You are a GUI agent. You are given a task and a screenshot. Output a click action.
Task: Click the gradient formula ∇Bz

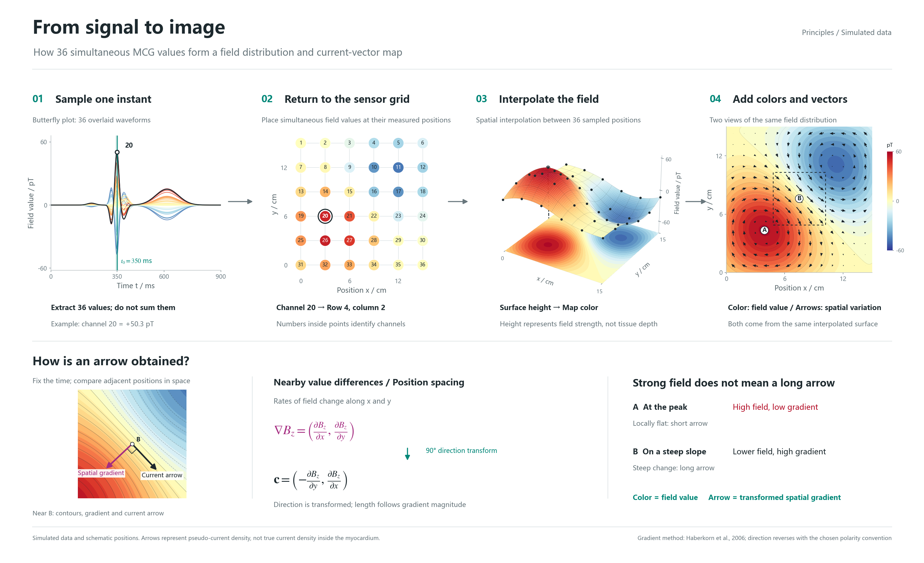tap(314, 431)
